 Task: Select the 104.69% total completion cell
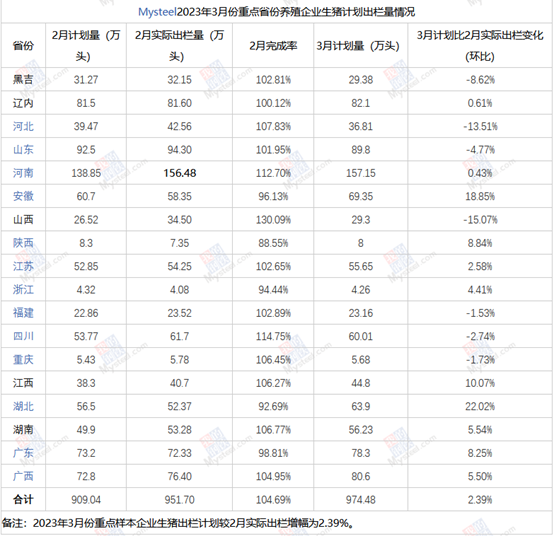click(x=273, y=500)
